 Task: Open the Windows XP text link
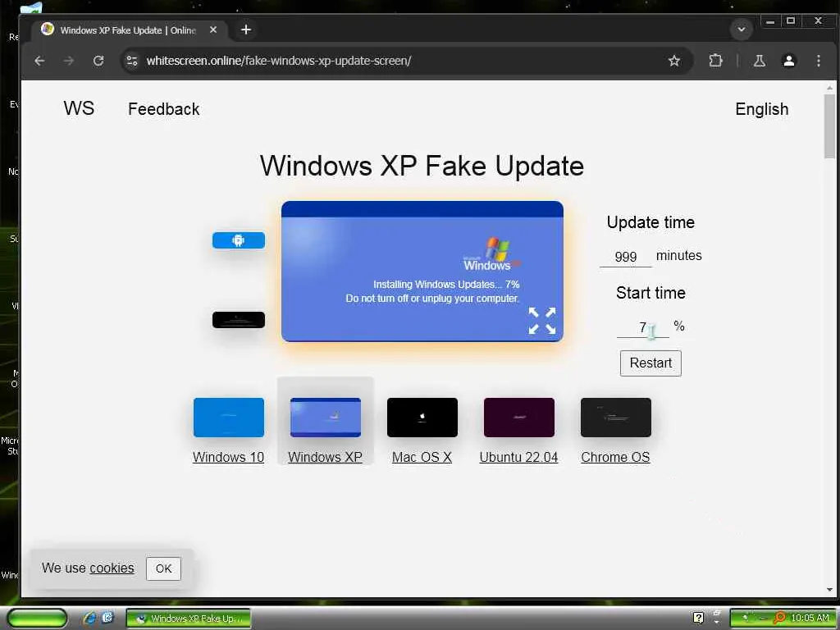coord(325,457)
